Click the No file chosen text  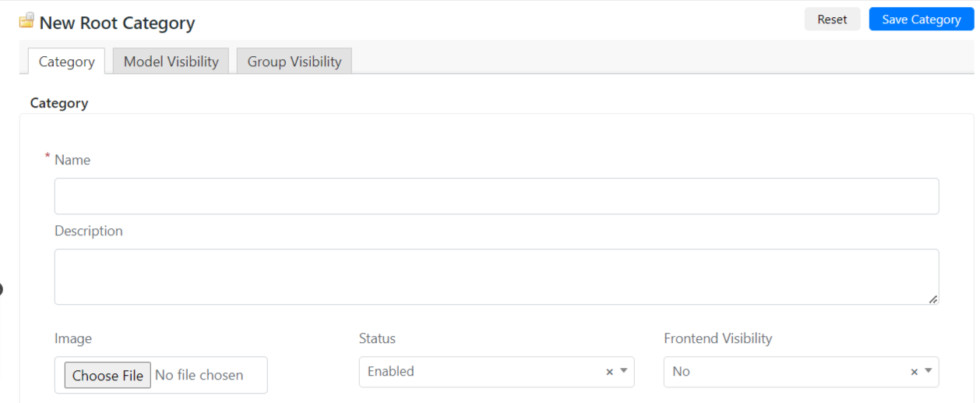point(199,375)
